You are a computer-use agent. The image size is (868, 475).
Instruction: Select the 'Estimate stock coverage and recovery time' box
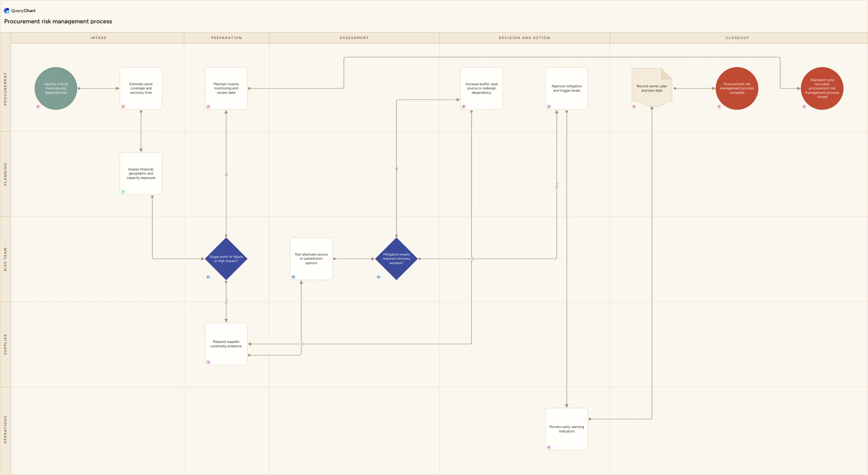coord(141,88)
